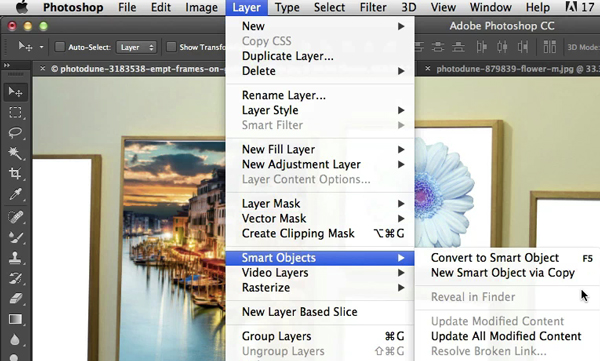
Task: Open the Auto-Select Layer dropdown
Action: [x=137, y=47]
